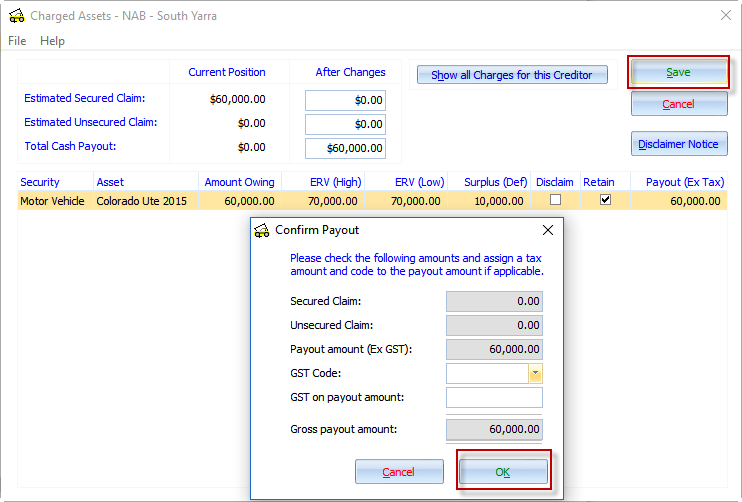The image size is (742, 502).
Task: Open the Disclaimer Notice
Action: coord(678,144)
